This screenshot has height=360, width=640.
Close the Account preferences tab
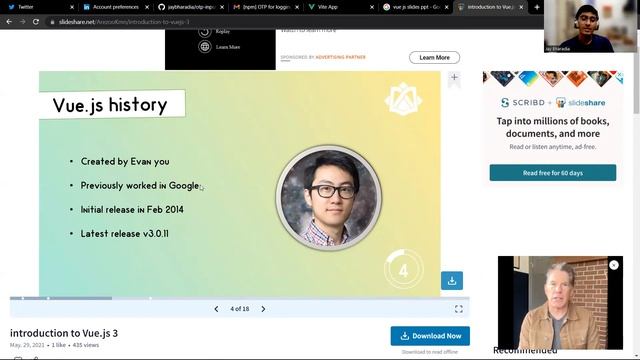(x=147, y=7)
